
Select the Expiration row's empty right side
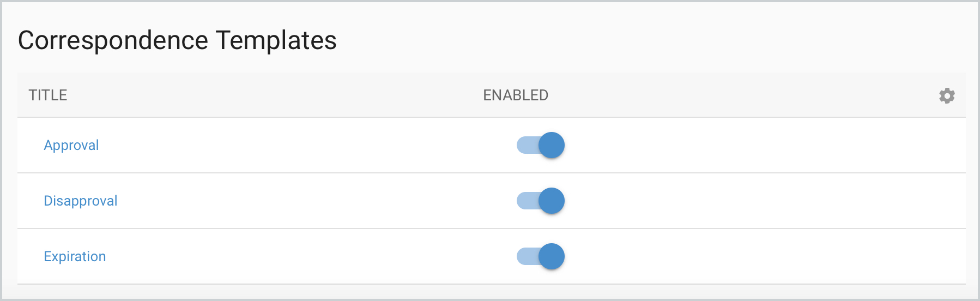coord(763,256)
